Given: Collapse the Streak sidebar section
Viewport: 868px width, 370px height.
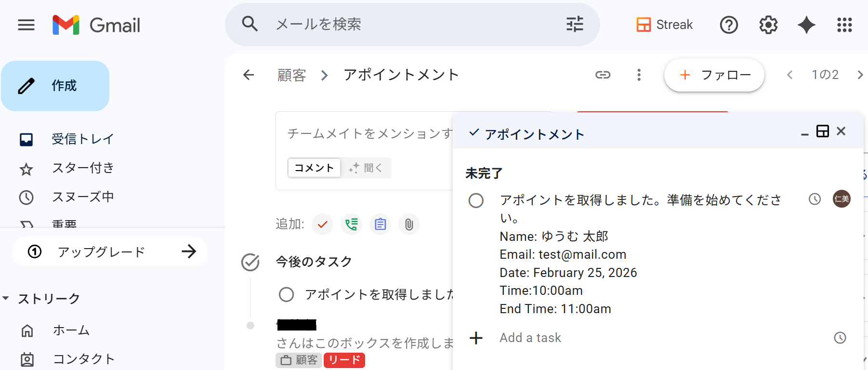Looking at the screenshot, I should [x=6, y=299].
